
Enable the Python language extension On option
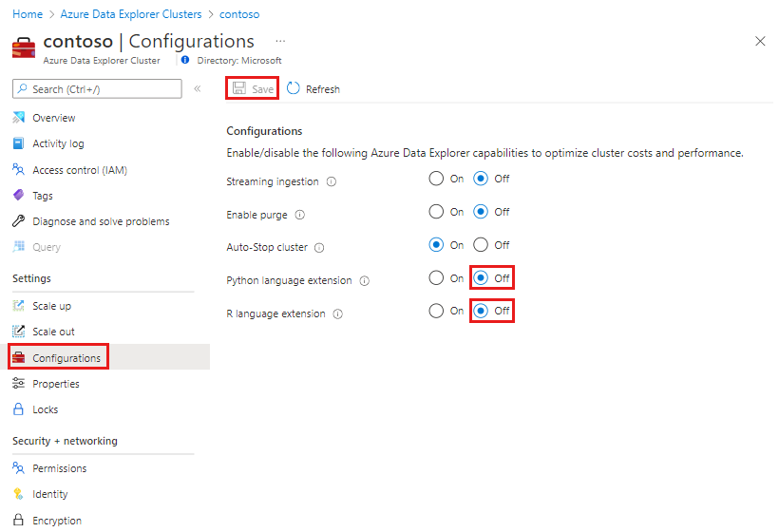436,278
